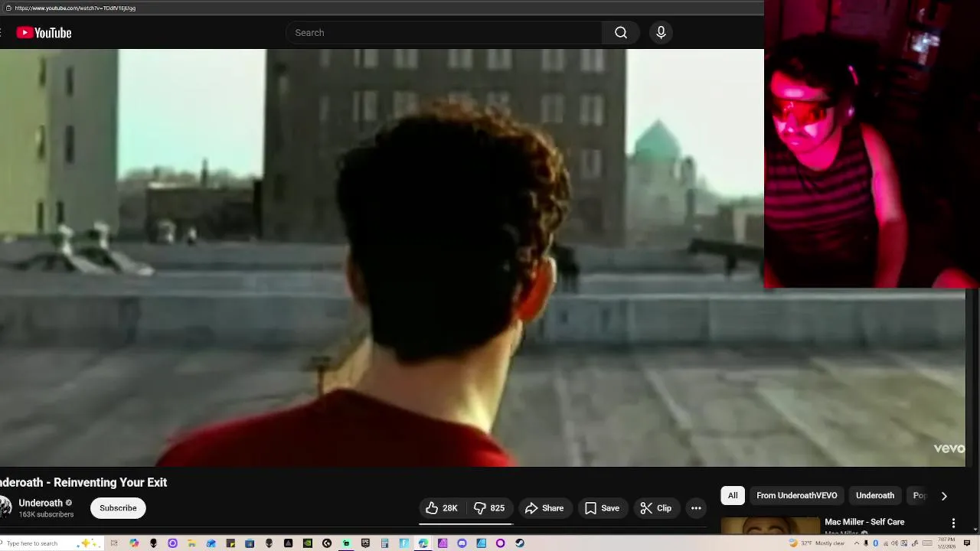Show more chips with the right chevron
This screenshot has width=980, height=551.
pyautogui.click(x=944, y=496)
